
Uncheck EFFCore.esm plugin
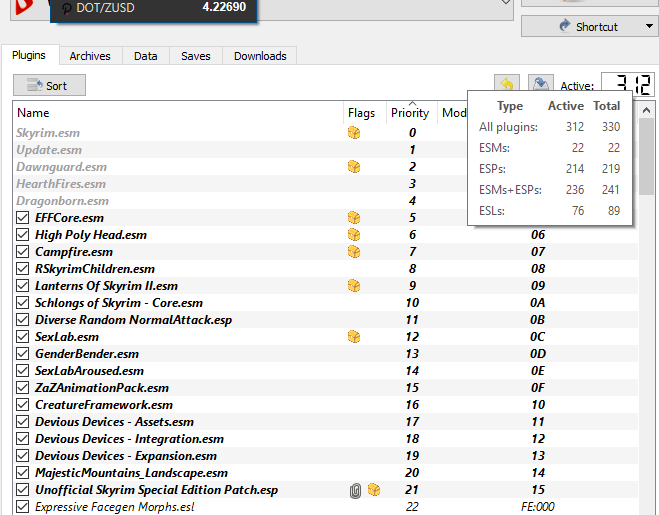(x=23, y=218)
